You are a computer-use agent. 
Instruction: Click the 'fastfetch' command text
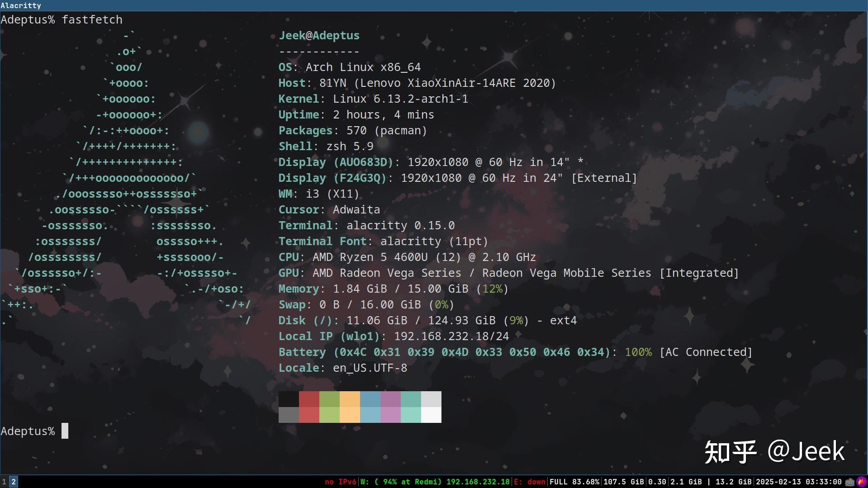click(92, 19)
